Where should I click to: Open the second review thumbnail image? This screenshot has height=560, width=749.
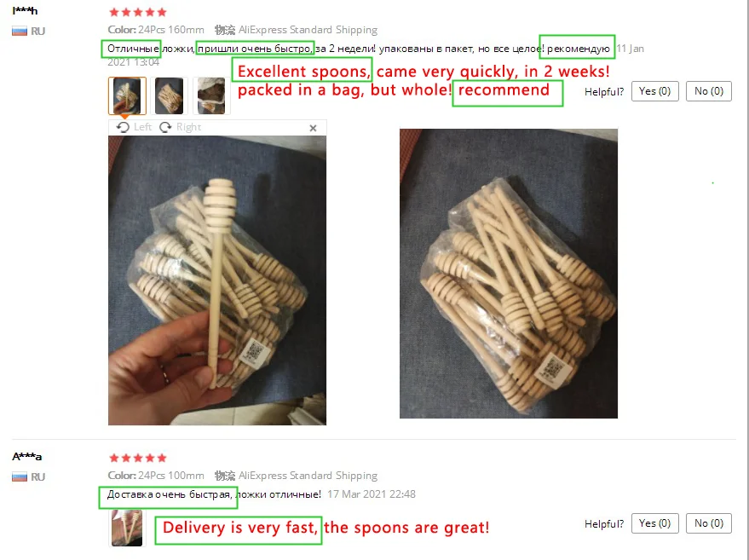[169, 95]
